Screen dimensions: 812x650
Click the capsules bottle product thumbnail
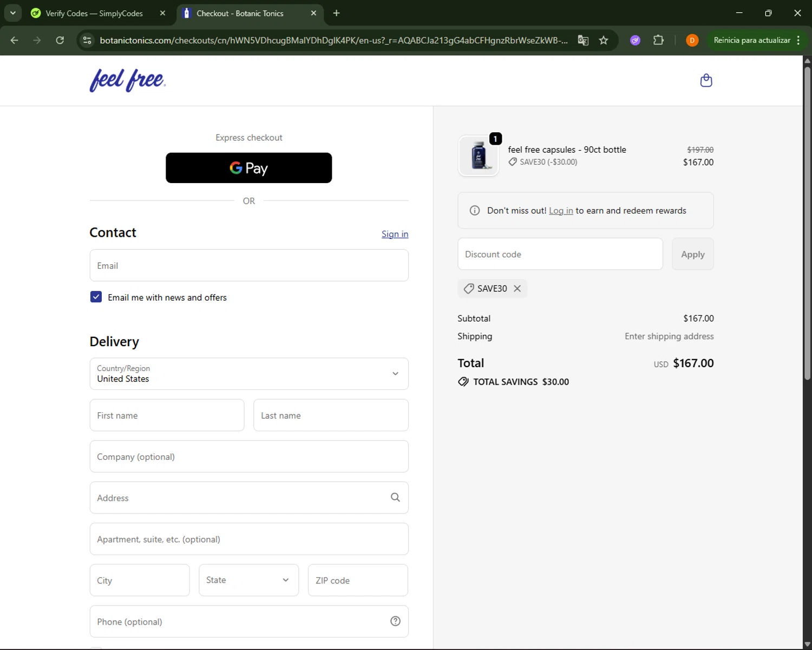click(479, 156)
